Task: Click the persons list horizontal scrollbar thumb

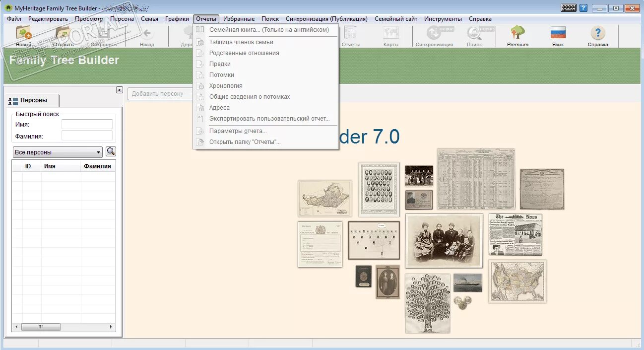Action: tap(41, 327)
